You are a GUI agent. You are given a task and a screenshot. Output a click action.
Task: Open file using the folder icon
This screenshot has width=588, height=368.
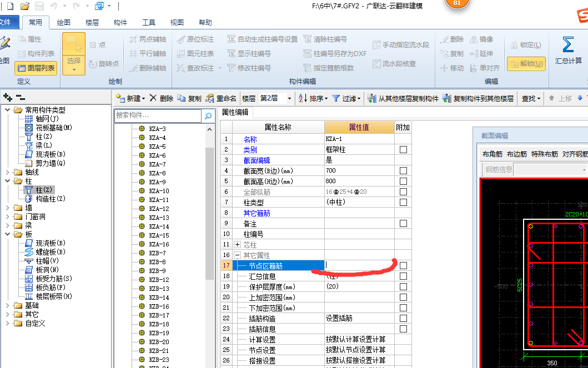(x=25, y=6)
